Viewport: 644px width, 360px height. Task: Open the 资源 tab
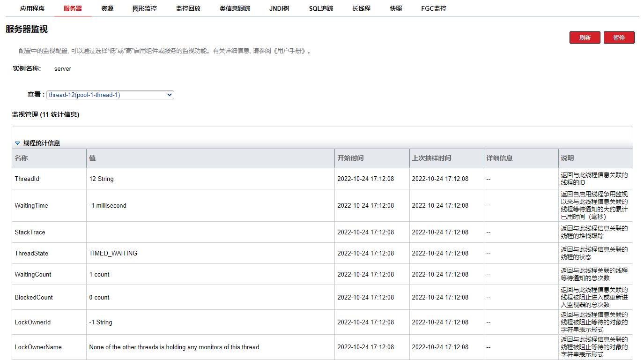(107, 8)
